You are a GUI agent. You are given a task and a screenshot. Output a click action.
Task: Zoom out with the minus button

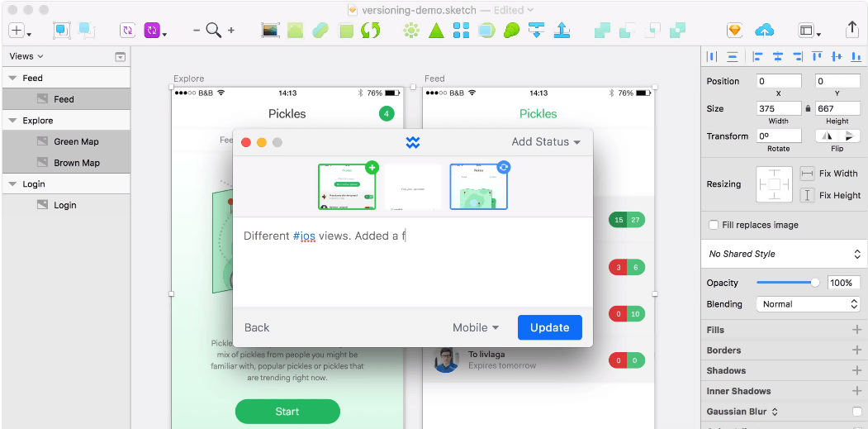coord(197,31)
